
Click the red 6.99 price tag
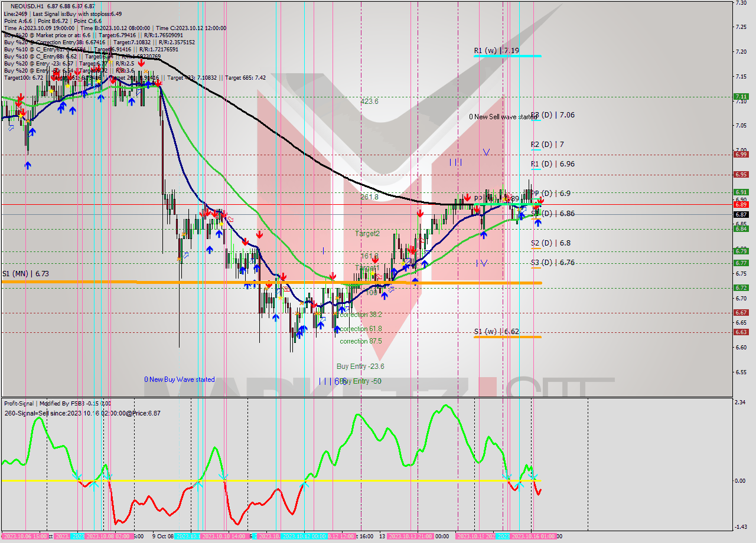pos(741,154)
